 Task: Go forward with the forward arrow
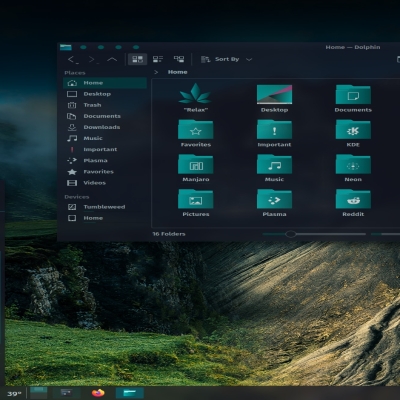(93, 59)
